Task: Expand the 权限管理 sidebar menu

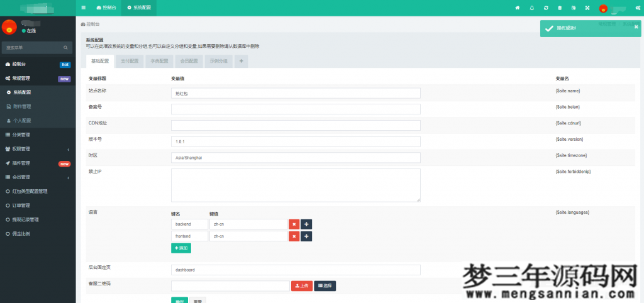Action: pyautogui.click(x=38, y=149)
